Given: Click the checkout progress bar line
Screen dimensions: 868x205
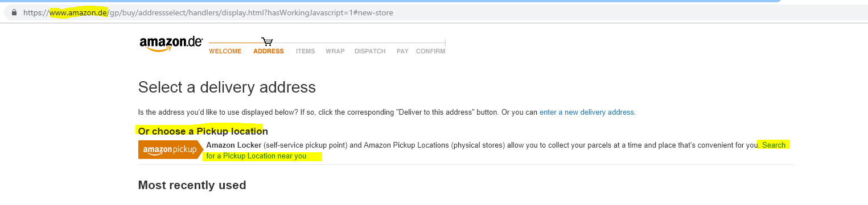Looking at the screenshot, I should tap(327, 43).
